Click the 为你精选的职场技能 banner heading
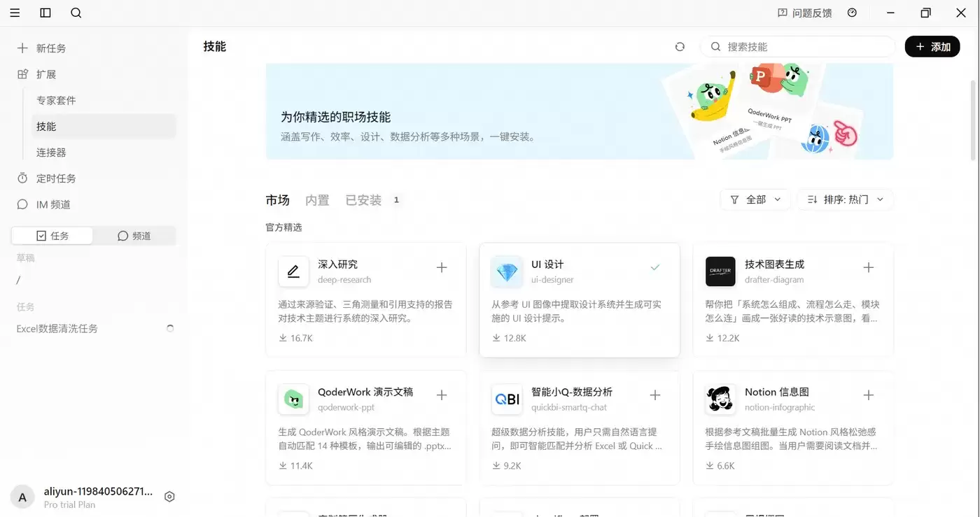Screen dimensions: 980x517 [336, 117]
